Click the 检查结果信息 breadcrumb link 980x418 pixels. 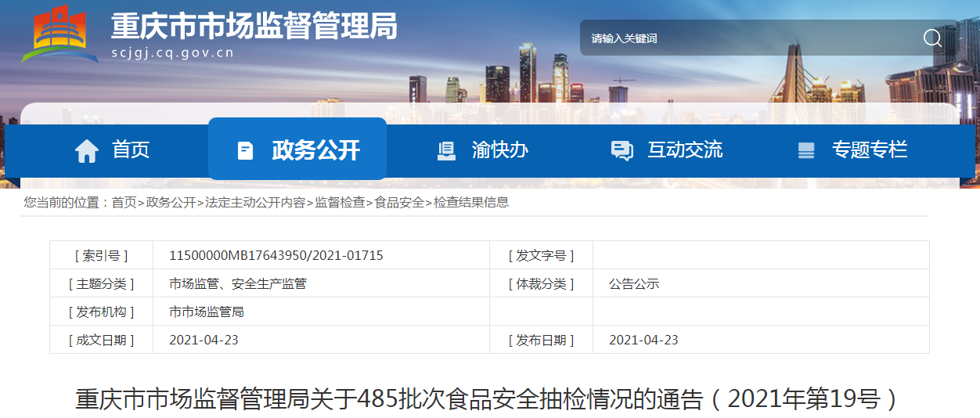(471, 202)
